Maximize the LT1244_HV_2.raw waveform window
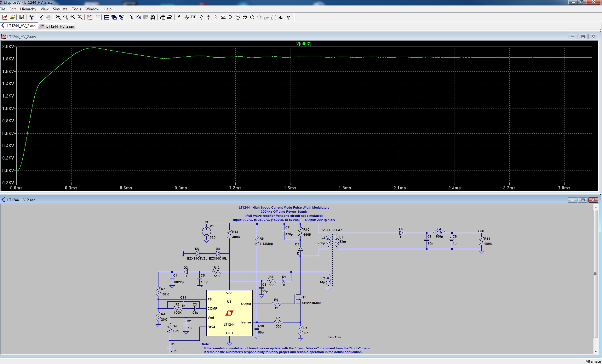602x364 pixels. pyautogui.click(x=583, y=37)
